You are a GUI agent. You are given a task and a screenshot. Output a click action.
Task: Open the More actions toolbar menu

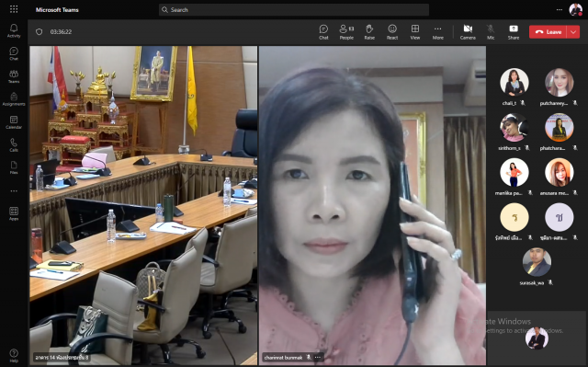click(437, 32)
